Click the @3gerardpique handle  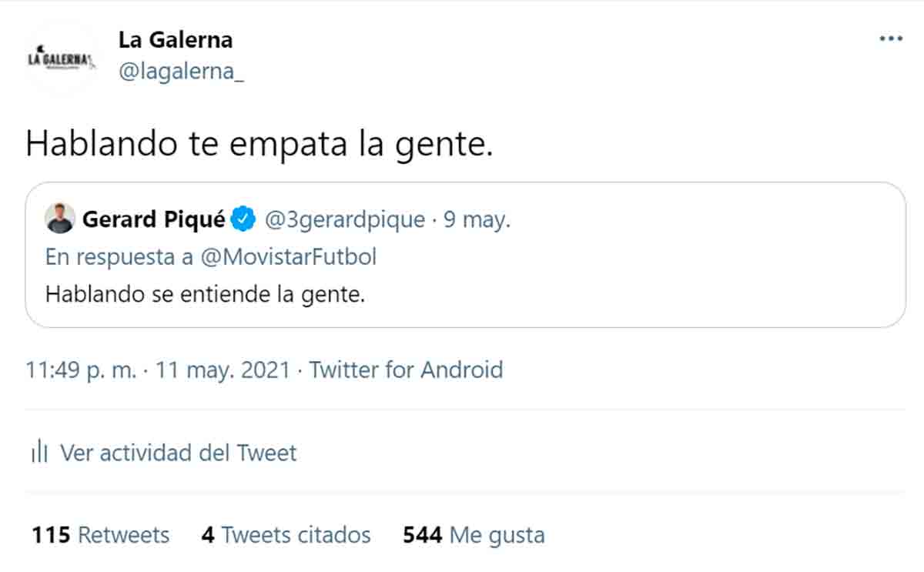pos(344,220)
